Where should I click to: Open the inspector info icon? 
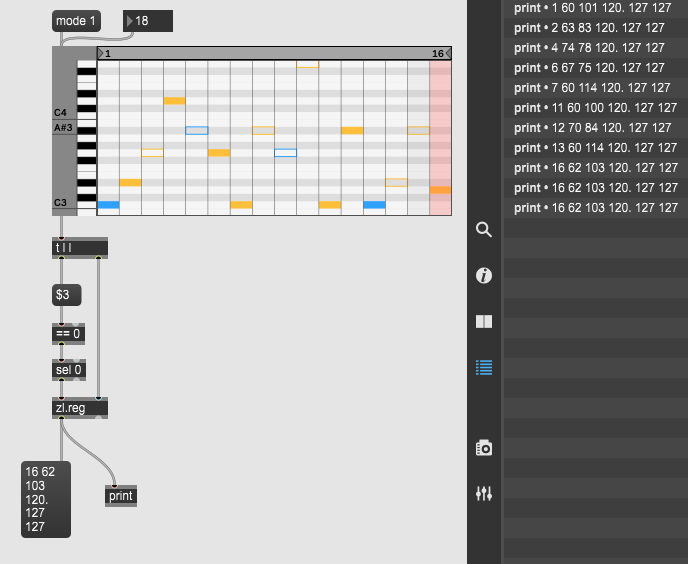[484, 276]
